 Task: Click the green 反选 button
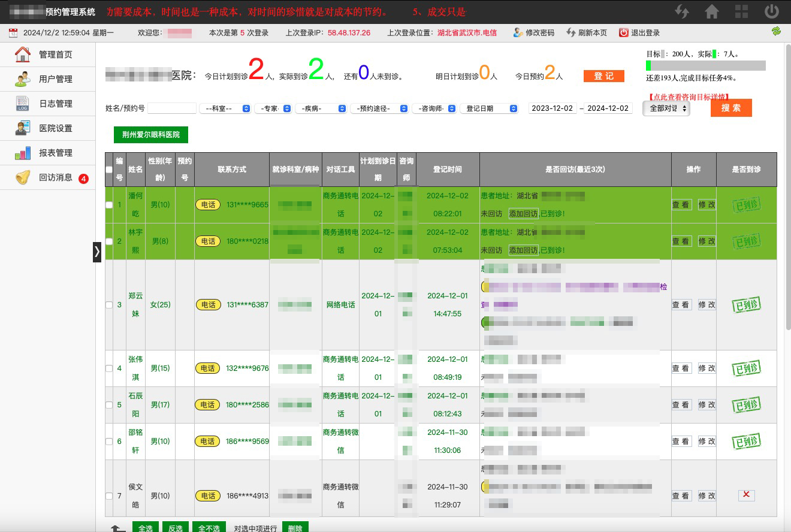coord(175,528)
